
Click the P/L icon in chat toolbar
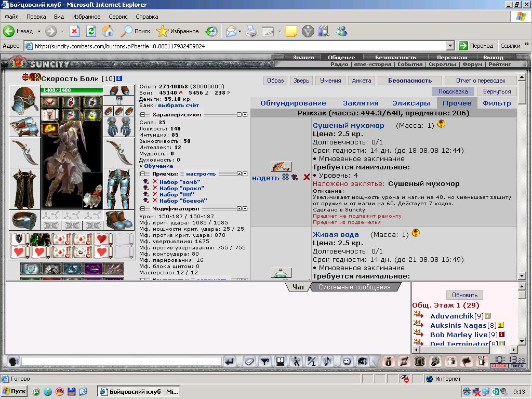pyautogui.click(x=312, y=362)
